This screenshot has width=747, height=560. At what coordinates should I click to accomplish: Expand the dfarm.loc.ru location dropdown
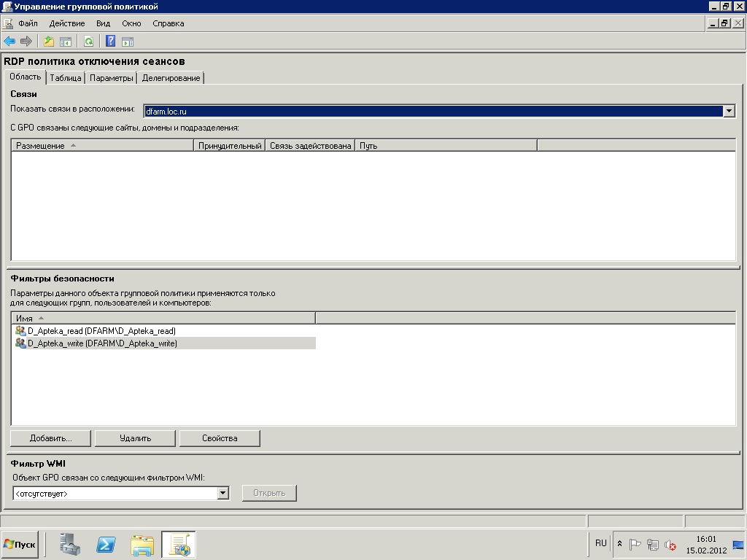tap(729, 112)
